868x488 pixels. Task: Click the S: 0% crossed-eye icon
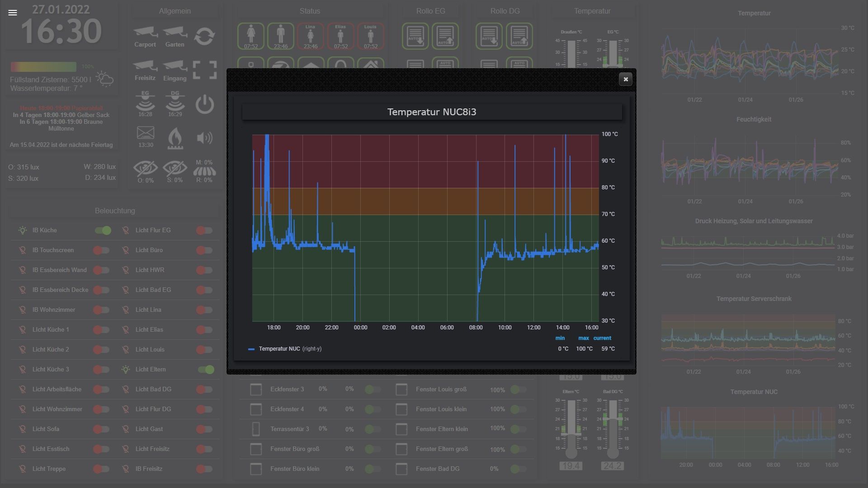point(175,169)
